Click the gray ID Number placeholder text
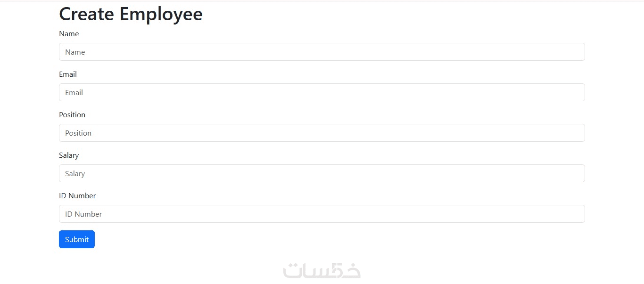644x284 pixels. (x=83, y=214)
